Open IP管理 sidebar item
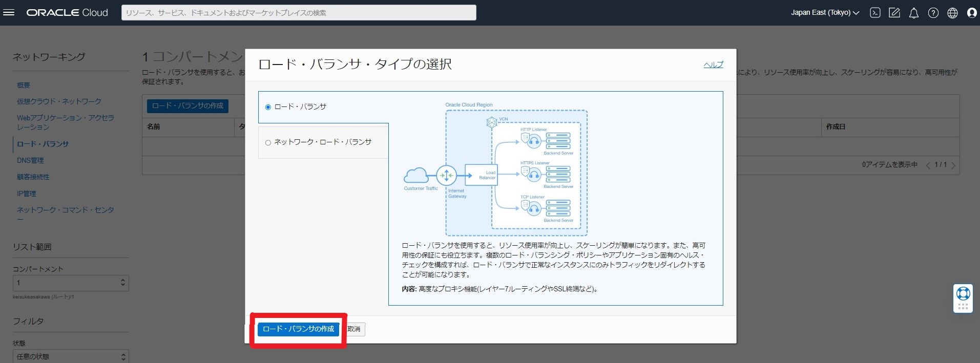The width and height of the screenshot is (980, 363). [27, 194]
